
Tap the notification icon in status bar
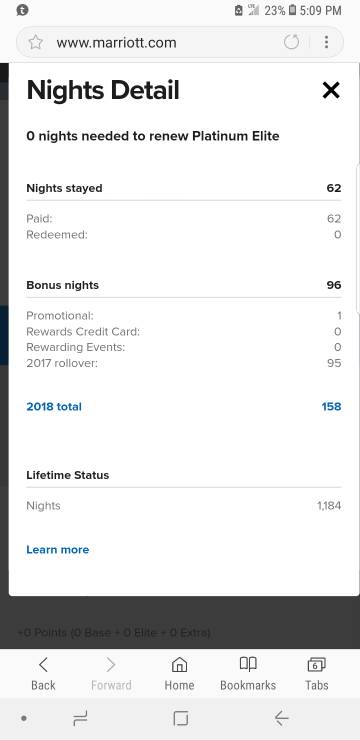[x=22, y=10]
